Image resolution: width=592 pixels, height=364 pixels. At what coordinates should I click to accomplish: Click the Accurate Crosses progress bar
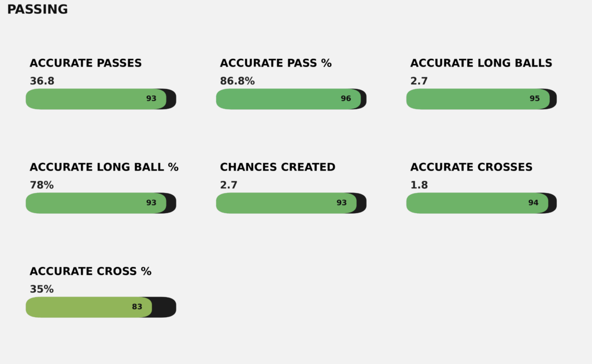click(x=481, y=203)
